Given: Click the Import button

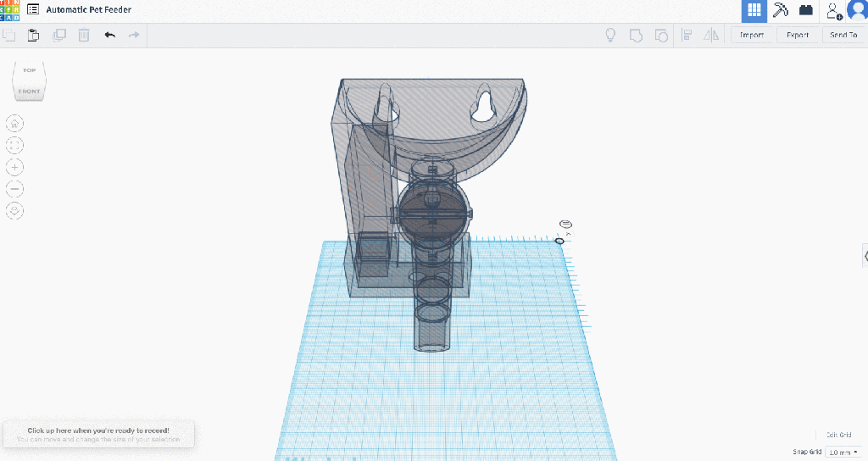Looking at the screenshot, I should 751,35.
